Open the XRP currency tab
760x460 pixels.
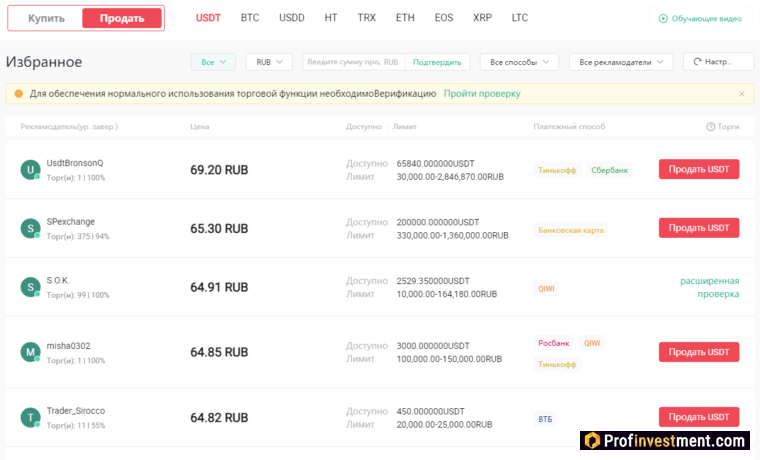(x=482, y=18)
